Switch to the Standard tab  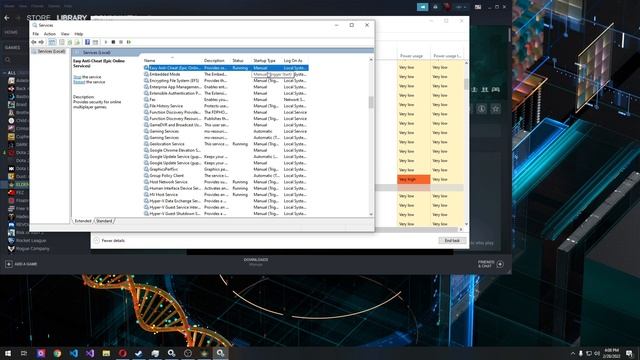click(x=104, y=221)
